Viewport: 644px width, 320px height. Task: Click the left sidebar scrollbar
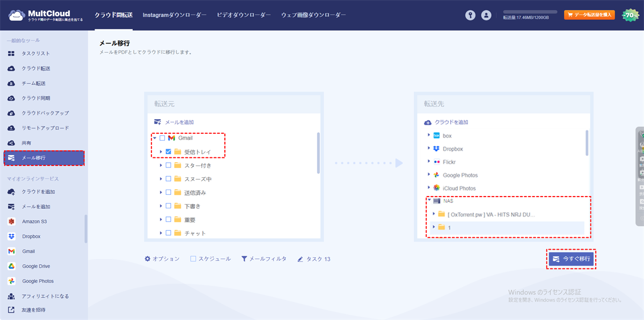tap(86, 229)
